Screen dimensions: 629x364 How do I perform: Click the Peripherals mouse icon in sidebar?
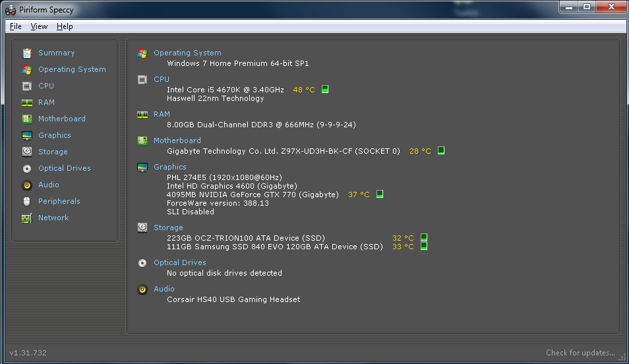pos(27,202)
